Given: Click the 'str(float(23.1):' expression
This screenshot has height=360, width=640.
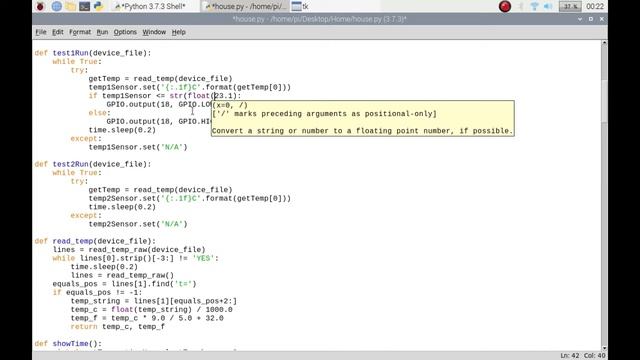Looking at the screenshot, I should click(205, 96).
